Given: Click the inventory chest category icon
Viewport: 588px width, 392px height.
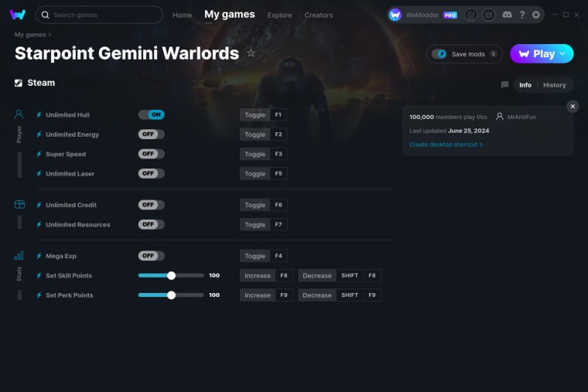Looking at the screenshot, I should pyautogui.click(x=19, y=204).
